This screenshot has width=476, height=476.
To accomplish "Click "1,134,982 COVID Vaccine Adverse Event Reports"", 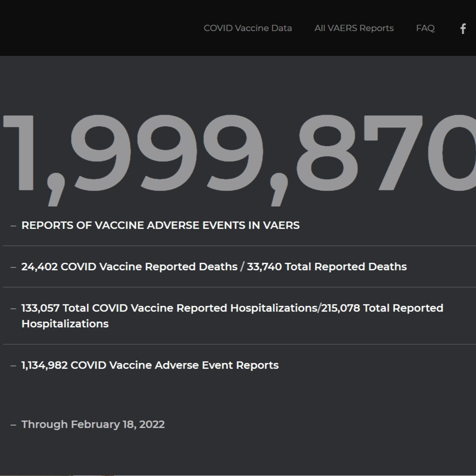I will coord(150,365).
